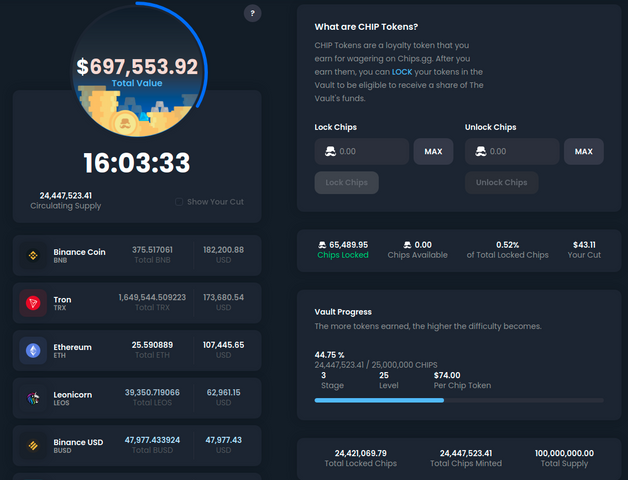Screen dimensions: 628x480
Task: Click the Unlock Chips amount input field
Action: (512, 151)
